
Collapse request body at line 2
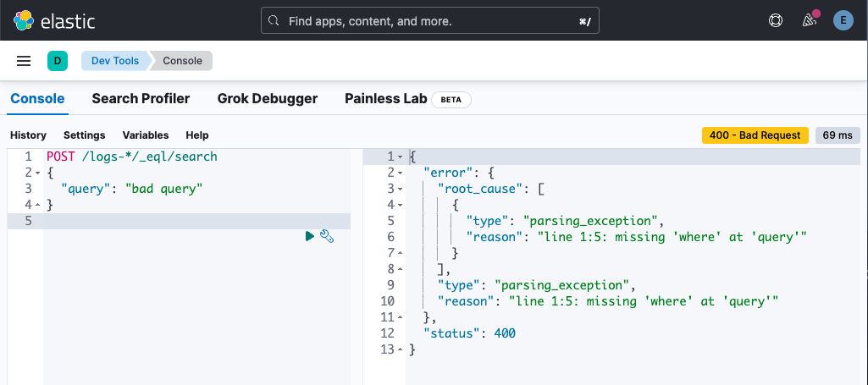pyautogui.click(x=38, y=173)
